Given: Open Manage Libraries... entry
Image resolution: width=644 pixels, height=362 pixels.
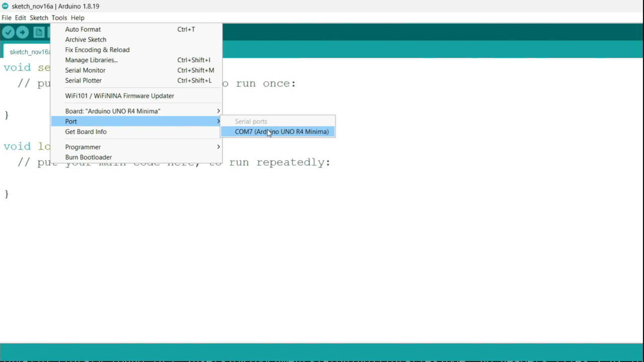Looking at the screenshot, I should [x=136, y=60].
